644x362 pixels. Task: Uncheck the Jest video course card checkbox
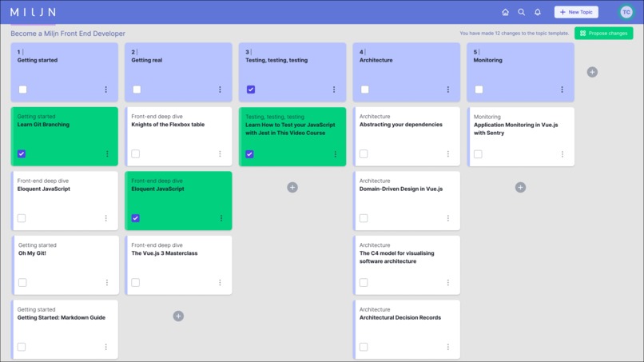tap(249, 154)
